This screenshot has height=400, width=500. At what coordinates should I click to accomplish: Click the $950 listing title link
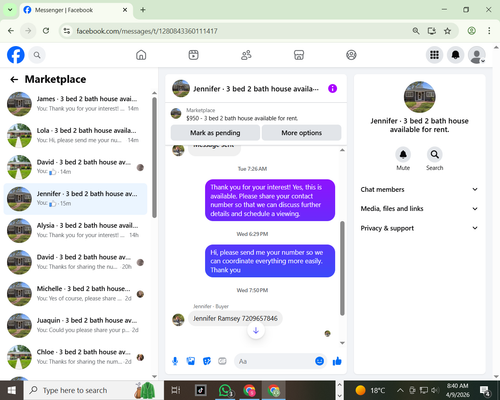(x=242, y=118)
